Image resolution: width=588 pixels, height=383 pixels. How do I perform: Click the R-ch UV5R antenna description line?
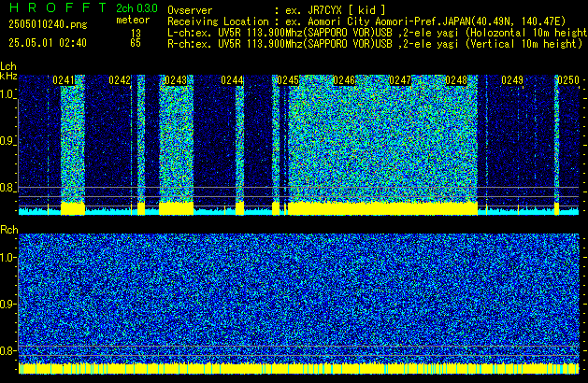[x=375, y=44]
